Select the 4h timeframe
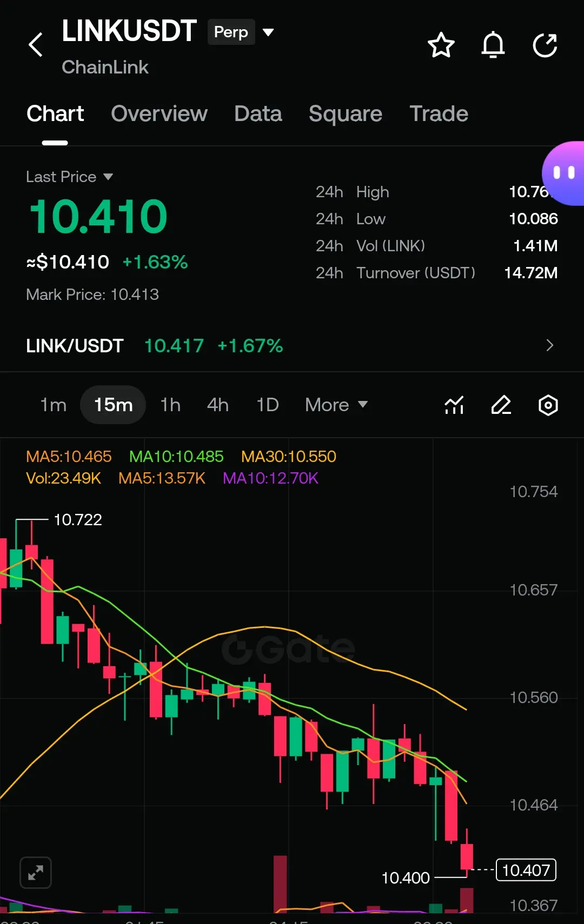The image size is (584, 924). (218, 405)
